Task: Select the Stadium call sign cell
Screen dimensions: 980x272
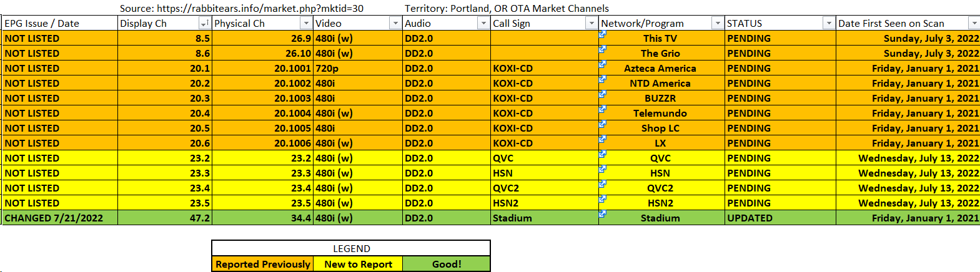Action: point(545,218)
